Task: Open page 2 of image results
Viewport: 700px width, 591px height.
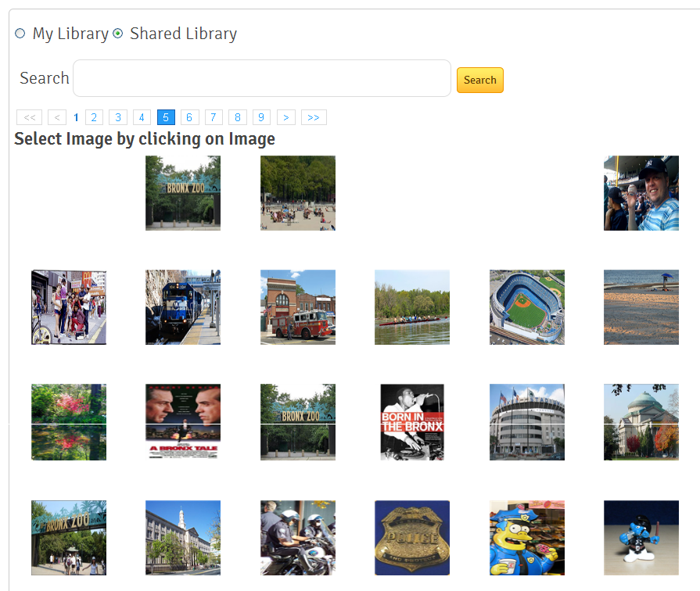Action: click(94, 117)
